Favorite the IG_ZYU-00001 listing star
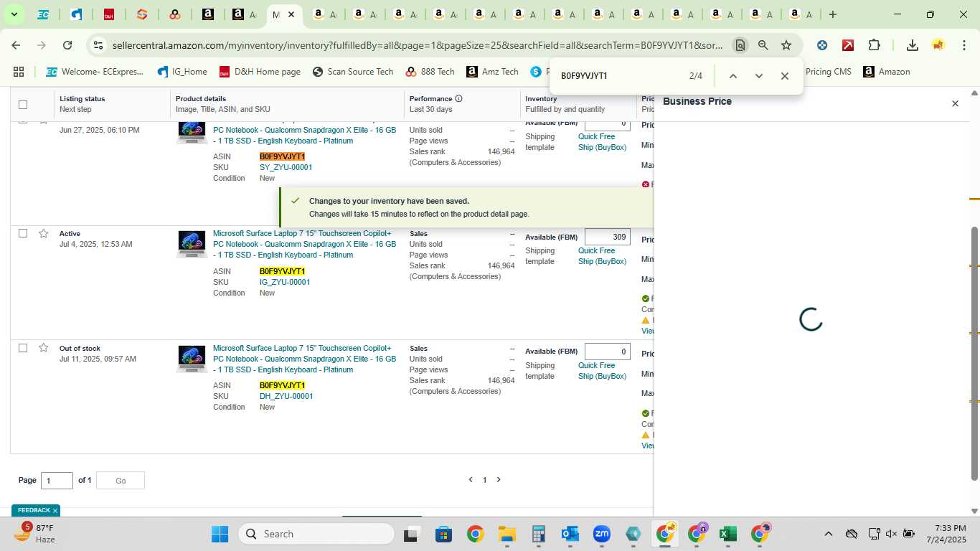Screen dimensions: 980x551 pyautogui.click(x=44, y=233)
